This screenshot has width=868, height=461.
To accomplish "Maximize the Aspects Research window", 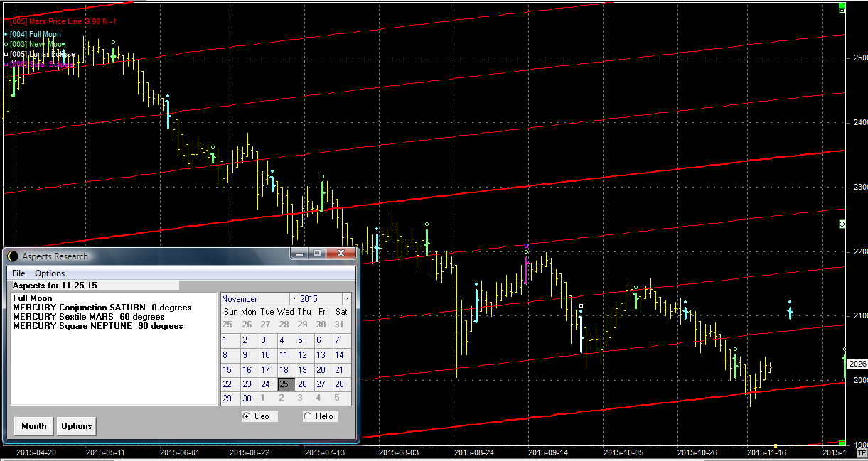I will (317, 254).
